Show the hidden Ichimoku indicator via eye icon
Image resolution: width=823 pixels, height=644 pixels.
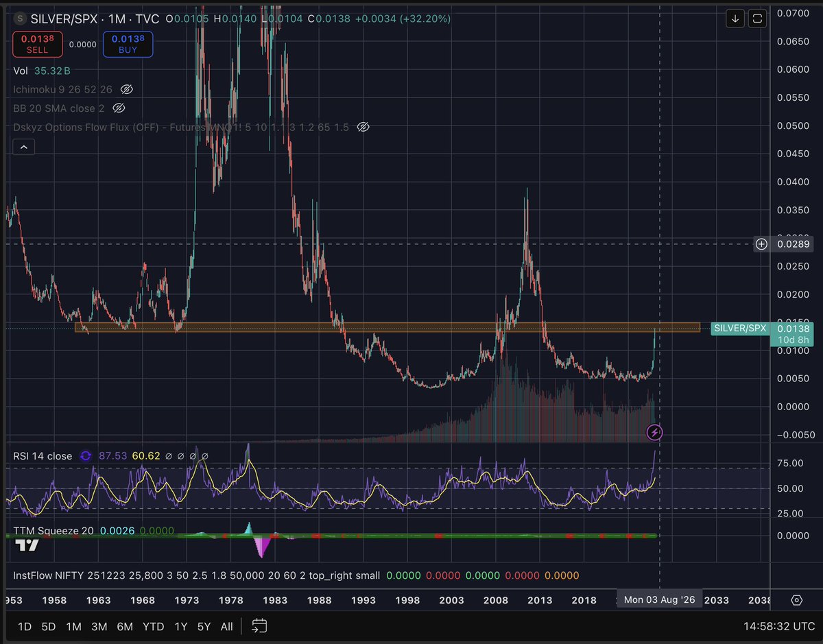[126, 89]
